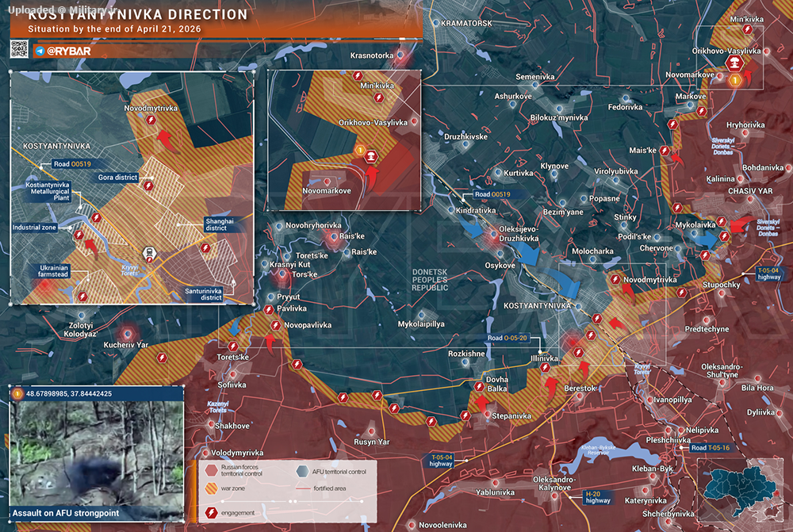Screen dimensions: 793x532
Task: Click the Predtechyne label
Action: click(707, 329)
